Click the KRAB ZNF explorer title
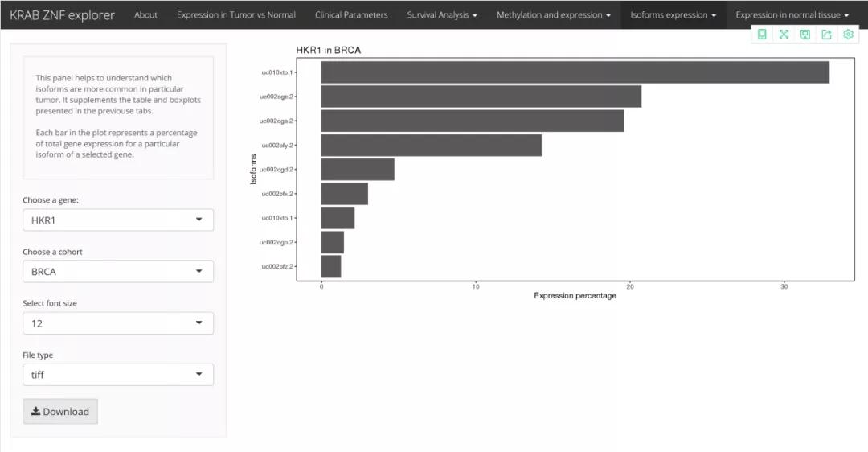Viewport: 868px width, 452px height. 62,14
